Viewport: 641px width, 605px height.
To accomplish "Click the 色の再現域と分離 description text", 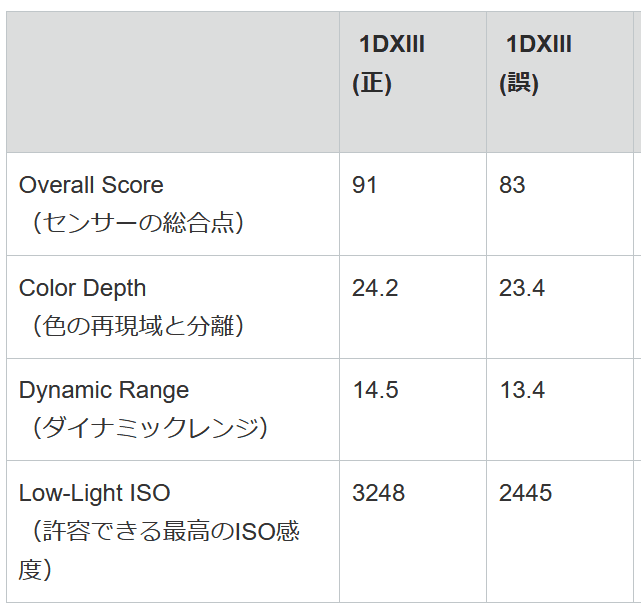I will [132, 325].
